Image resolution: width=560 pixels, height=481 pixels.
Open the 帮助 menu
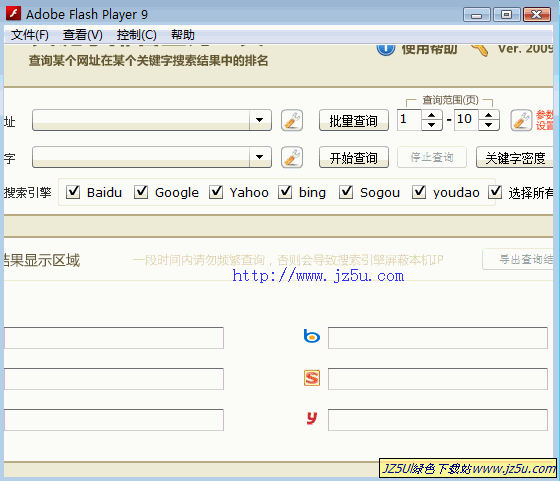point(183,35)
